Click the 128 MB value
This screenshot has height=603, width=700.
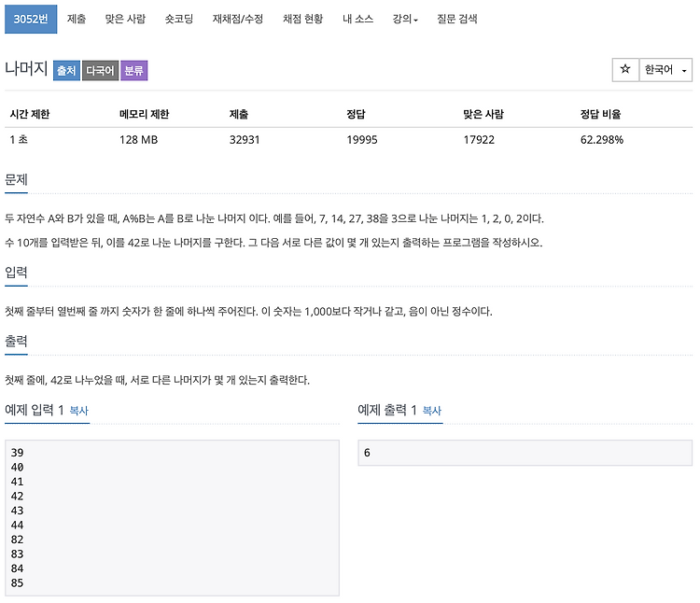pos(139,140)
